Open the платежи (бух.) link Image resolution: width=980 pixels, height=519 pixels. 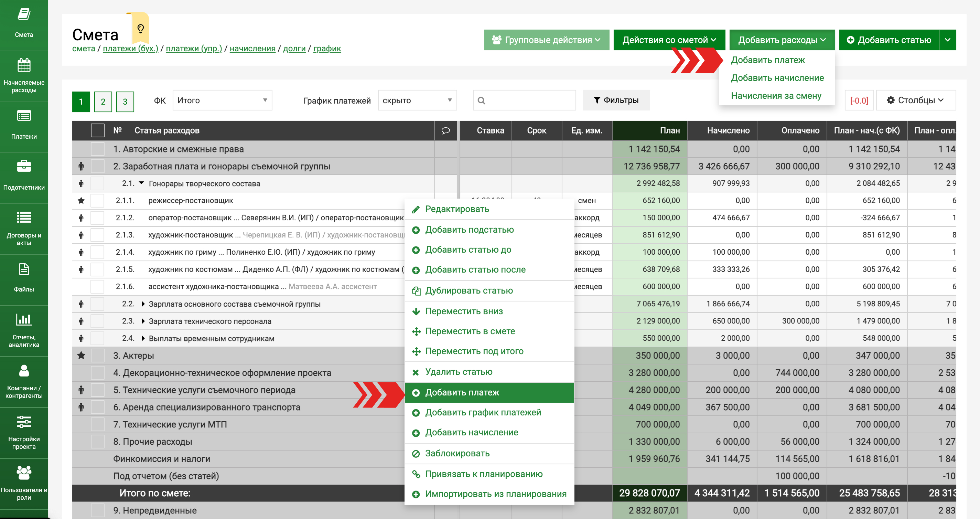[130, 49]
